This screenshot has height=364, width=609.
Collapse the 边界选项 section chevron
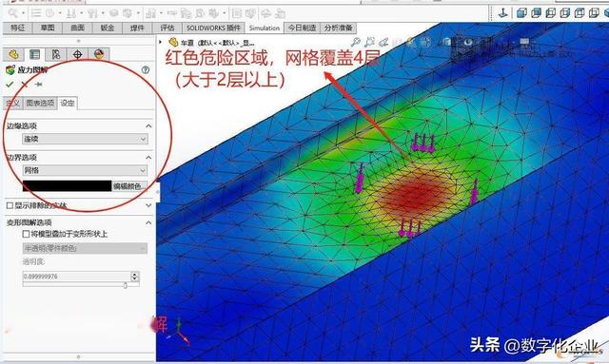coord(148,158)
